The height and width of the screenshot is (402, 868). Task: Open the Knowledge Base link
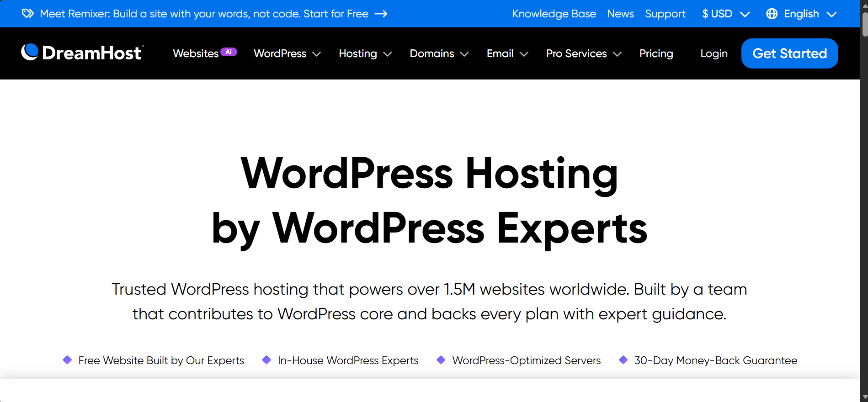554,14
